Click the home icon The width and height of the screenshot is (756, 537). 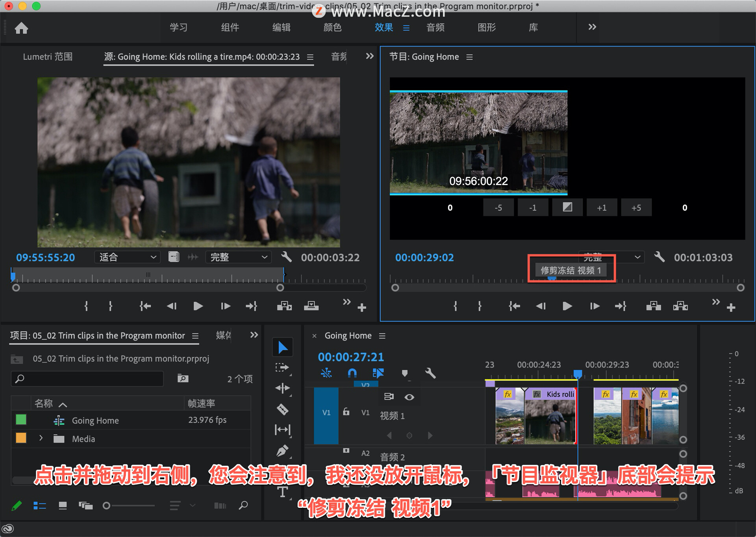point(21,28)
